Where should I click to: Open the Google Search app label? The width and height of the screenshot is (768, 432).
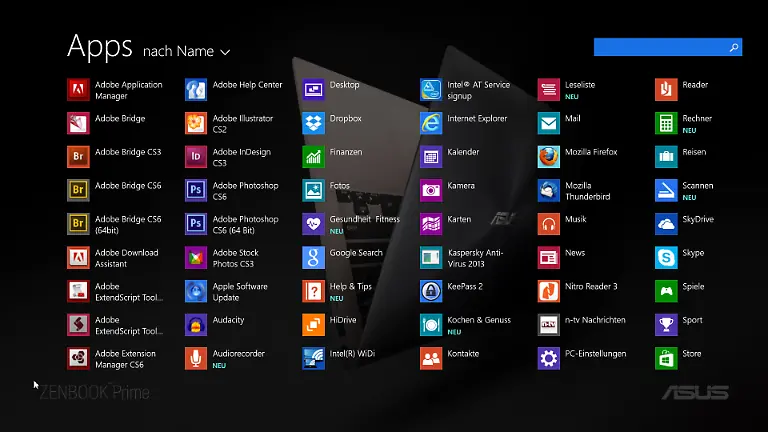pos(356,253)
